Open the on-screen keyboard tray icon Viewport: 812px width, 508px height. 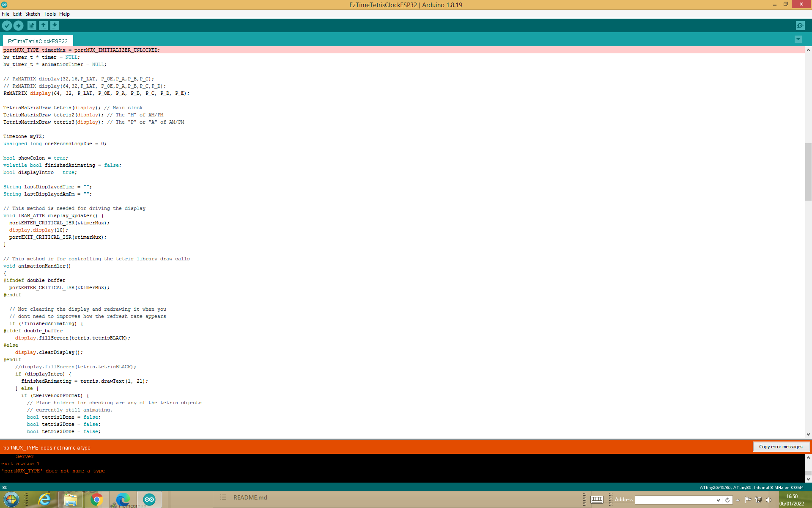[597, 500]
